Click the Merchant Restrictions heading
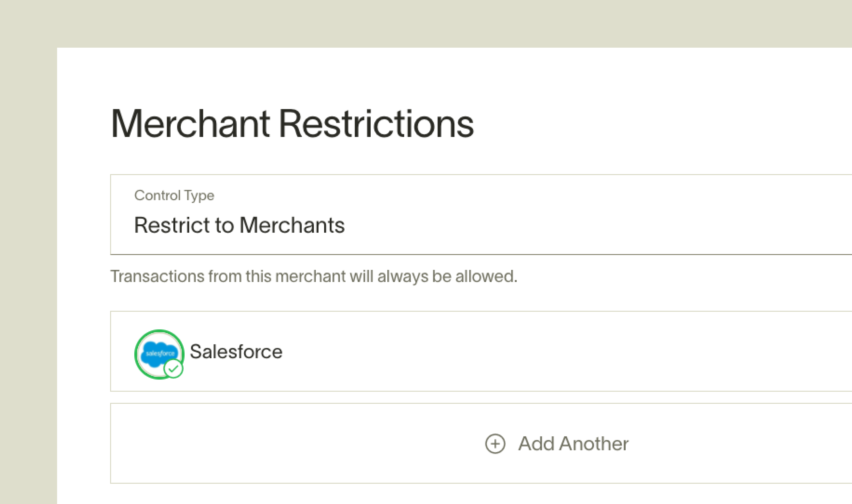Viewport: 852px width, 504px height. [292, 124]
